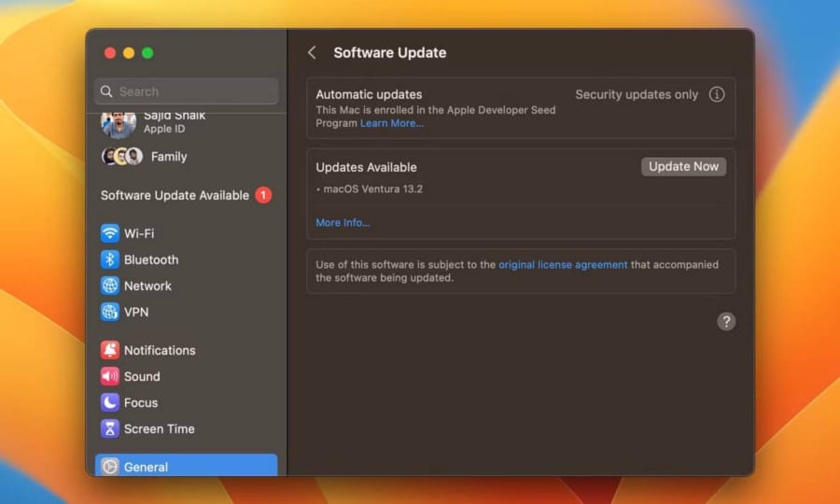
Task: Open the original license agreement link
Action: (563, 265)
